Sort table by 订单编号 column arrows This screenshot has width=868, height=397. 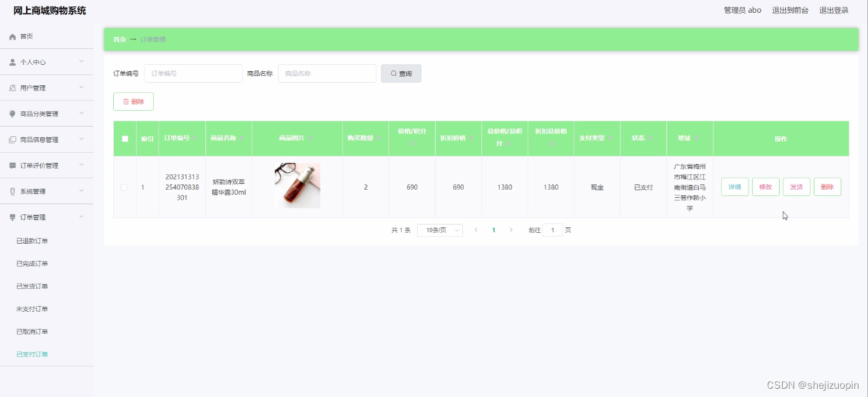point(196,139)
